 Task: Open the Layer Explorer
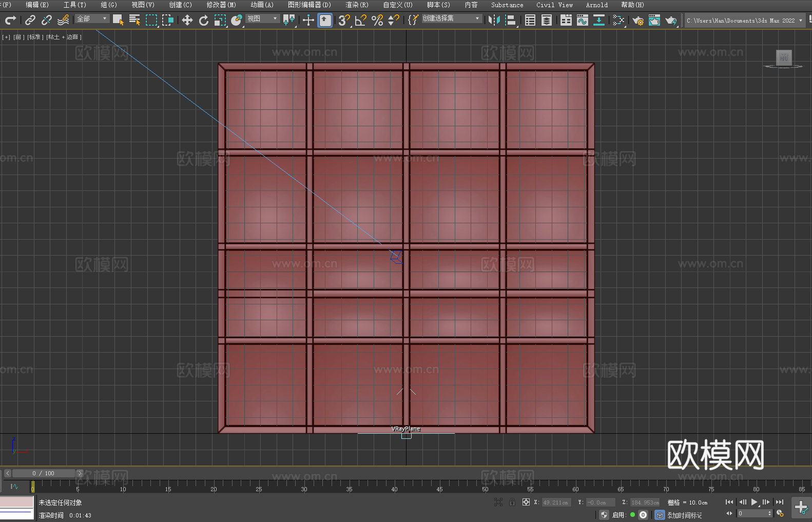(x=547, y=20)
